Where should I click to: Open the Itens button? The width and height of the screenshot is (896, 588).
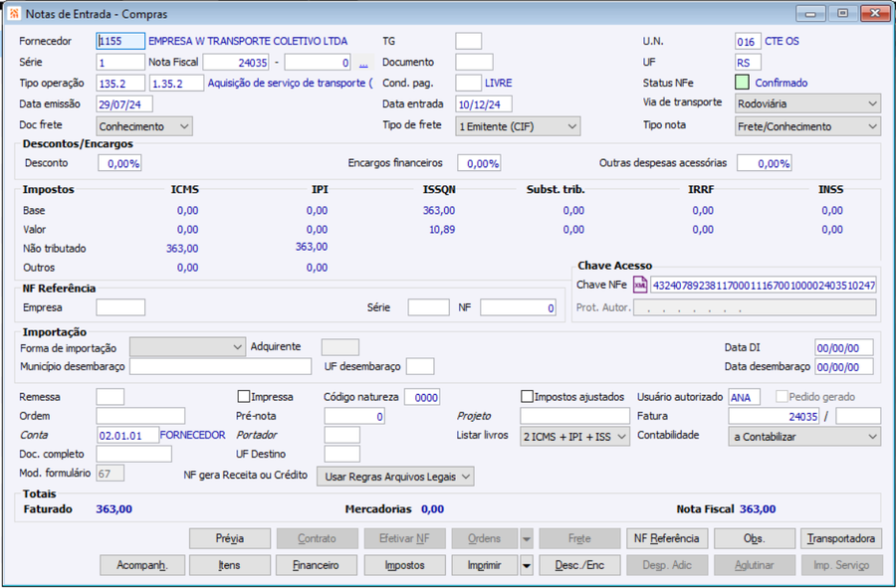tap(230, 565)
